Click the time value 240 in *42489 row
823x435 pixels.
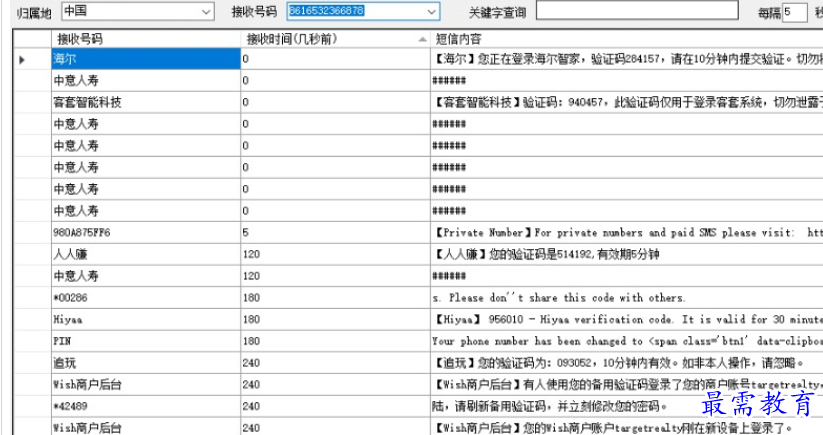(x=335, y=406)
